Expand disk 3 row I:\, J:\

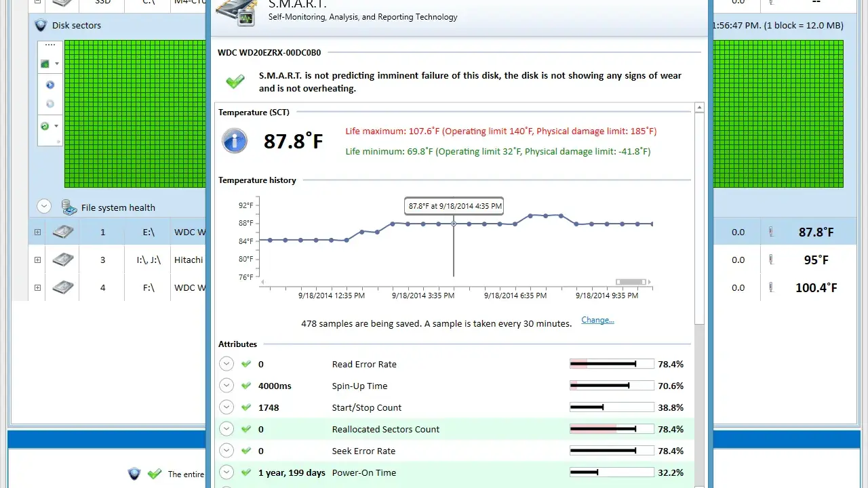[x=37, y=260]
